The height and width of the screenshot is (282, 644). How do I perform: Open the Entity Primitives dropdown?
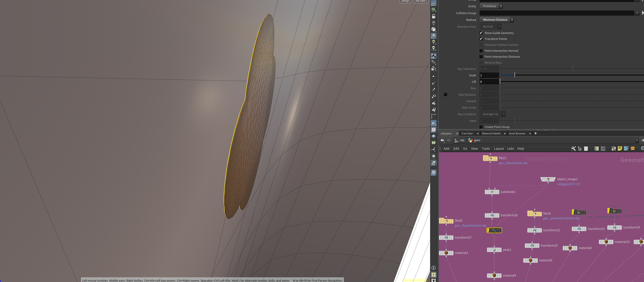tap(491, 6)
